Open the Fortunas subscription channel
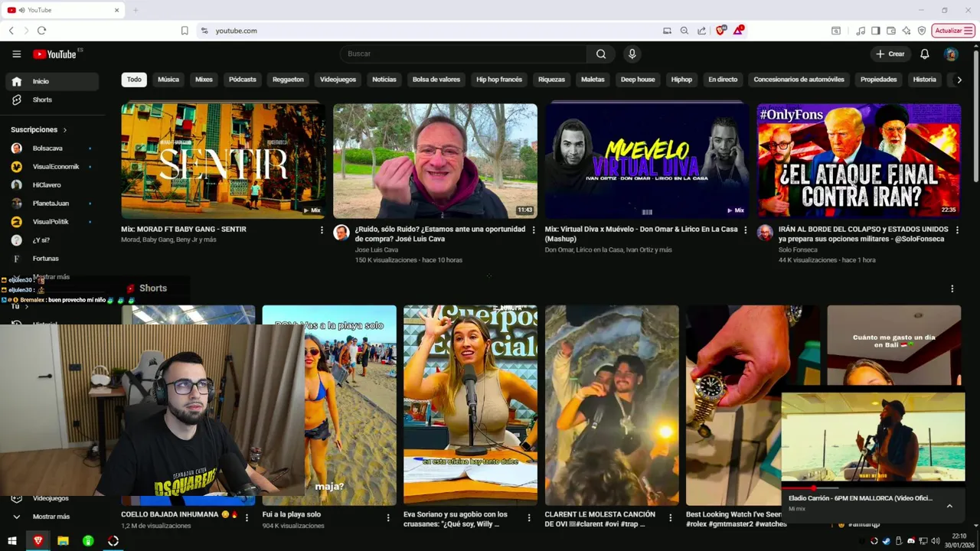 click(51, 259)
